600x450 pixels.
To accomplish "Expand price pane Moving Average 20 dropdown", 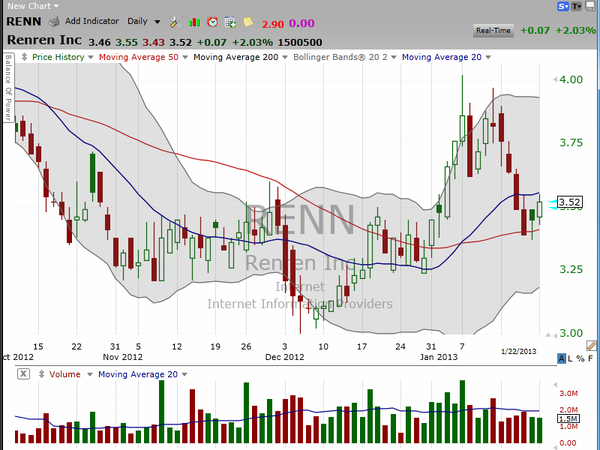I will (488, 57).
